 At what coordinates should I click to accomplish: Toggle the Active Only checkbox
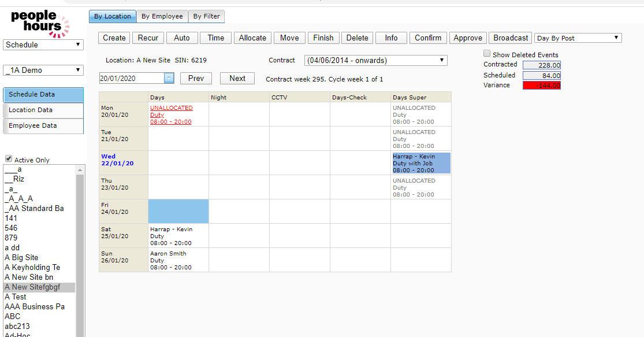click(9, 159)
